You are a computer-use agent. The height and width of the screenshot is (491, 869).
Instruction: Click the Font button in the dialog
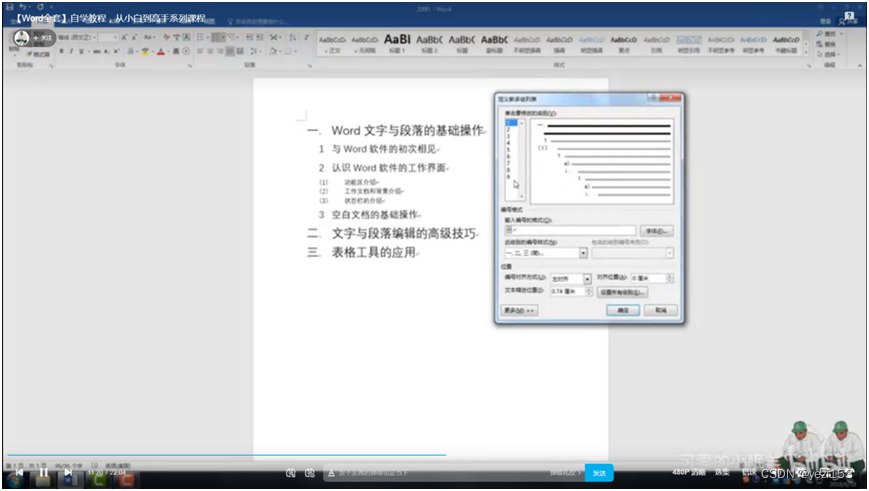[657, 231]
